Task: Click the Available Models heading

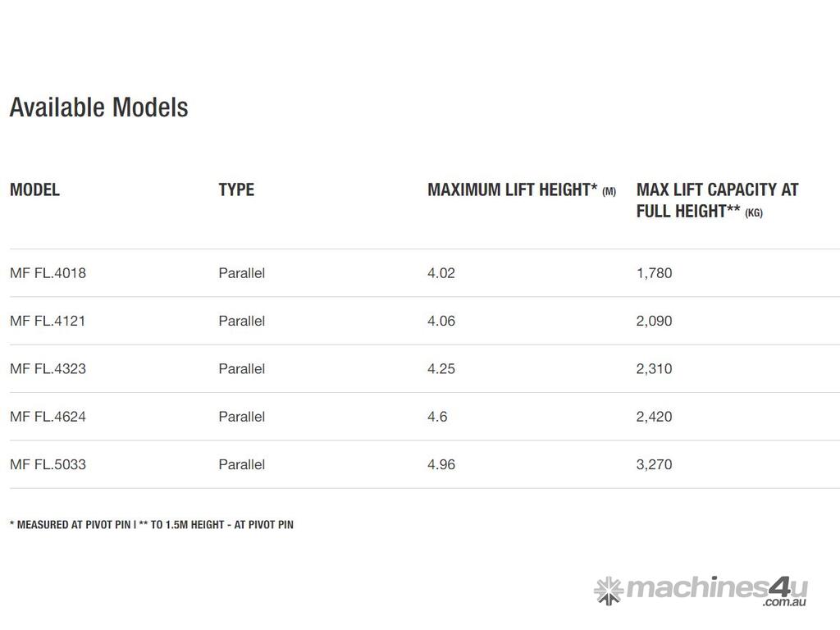Action: [x=98, y=107]
